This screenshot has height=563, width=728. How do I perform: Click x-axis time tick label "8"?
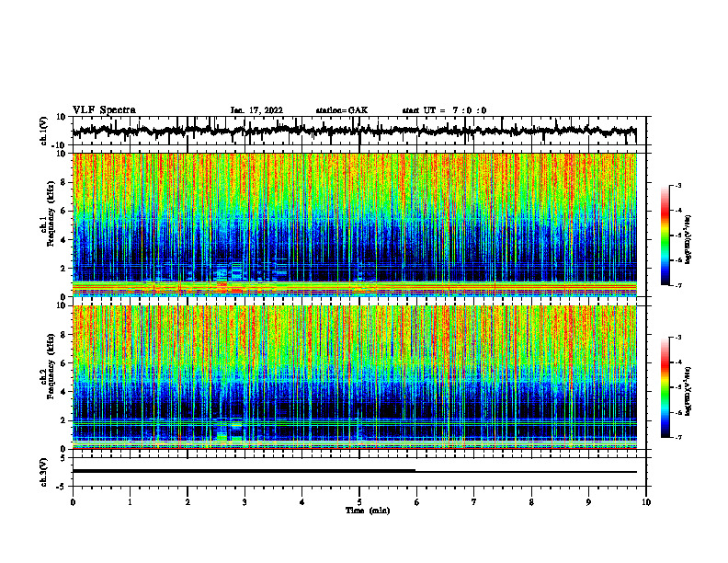(x=531, y=502)
